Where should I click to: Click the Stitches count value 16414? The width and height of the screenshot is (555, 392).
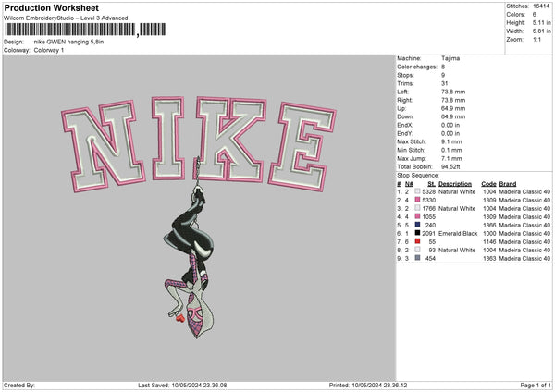(541, 6)
